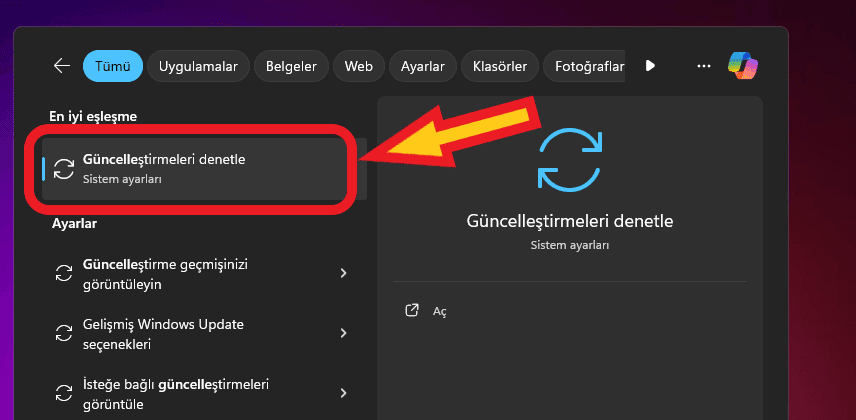Click Aç to open the update settings
Screen dimensions: 856x420
[439, 311]
